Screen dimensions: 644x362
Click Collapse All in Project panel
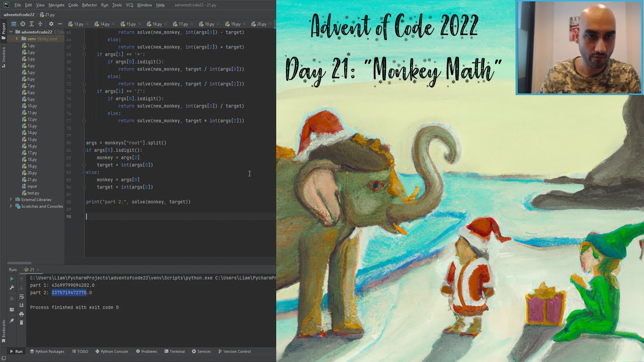pos(41,24)
